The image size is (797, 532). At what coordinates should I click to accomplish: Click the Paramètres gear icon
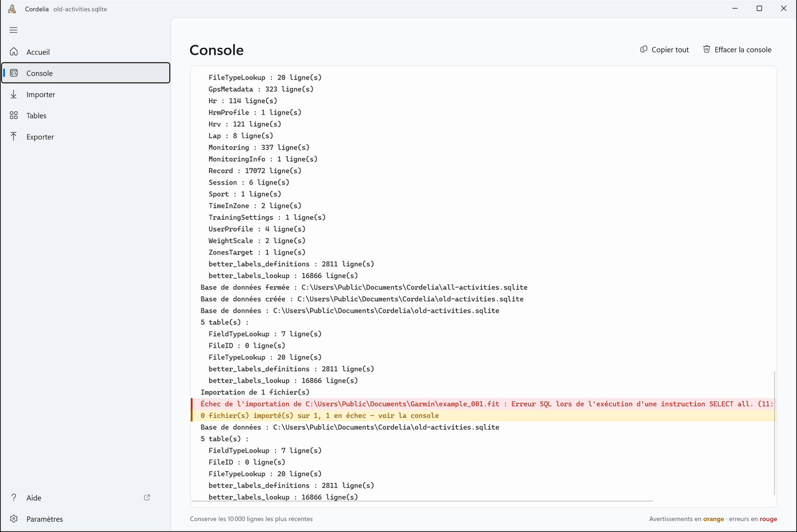(14, 519)
